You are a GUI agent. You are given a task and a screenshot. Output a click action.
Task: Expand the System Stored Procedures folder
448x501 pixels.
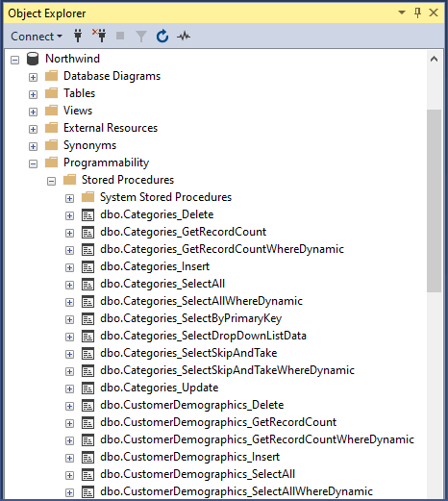pos(69,198)
